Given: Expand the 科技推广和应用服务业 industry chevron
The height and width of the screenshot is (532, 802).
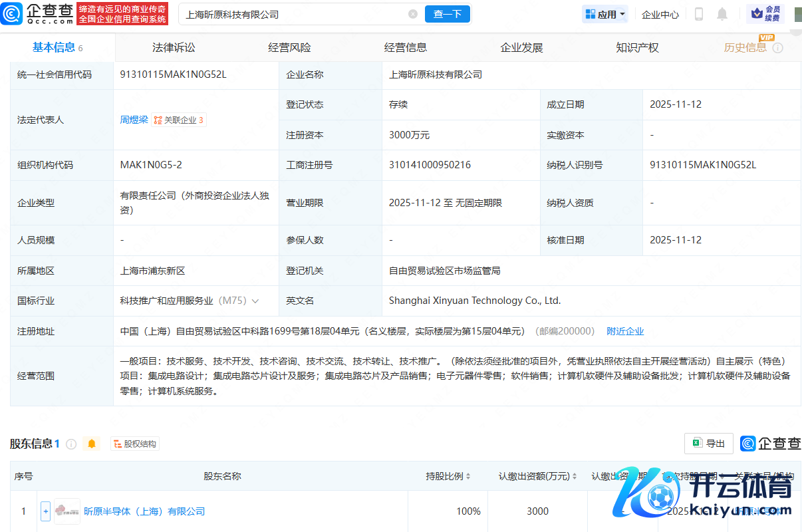Looking at the screenshot, I should click(255, 301).
